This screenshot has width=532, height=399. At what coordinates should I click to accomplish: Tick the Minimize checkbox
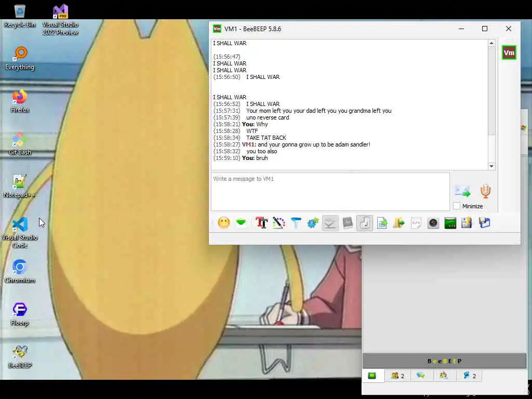[457, 206]
